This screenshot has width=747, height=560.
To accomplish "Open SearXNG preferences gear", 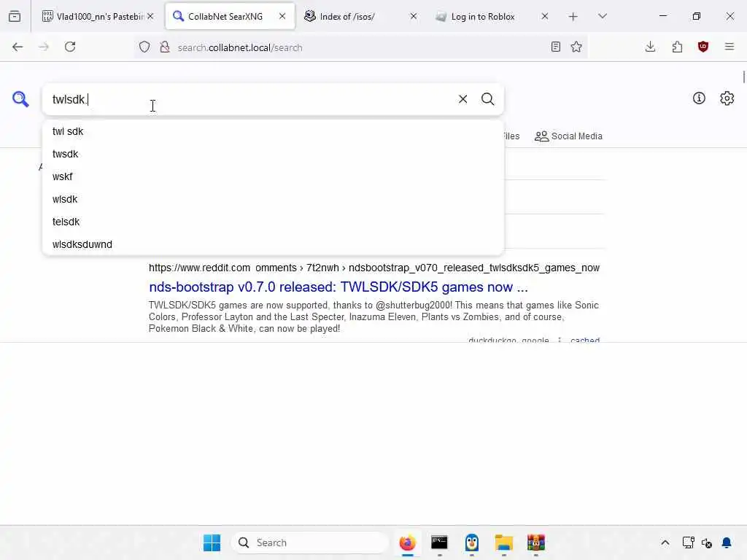I will pyautogui.click(x=727, y=98).
